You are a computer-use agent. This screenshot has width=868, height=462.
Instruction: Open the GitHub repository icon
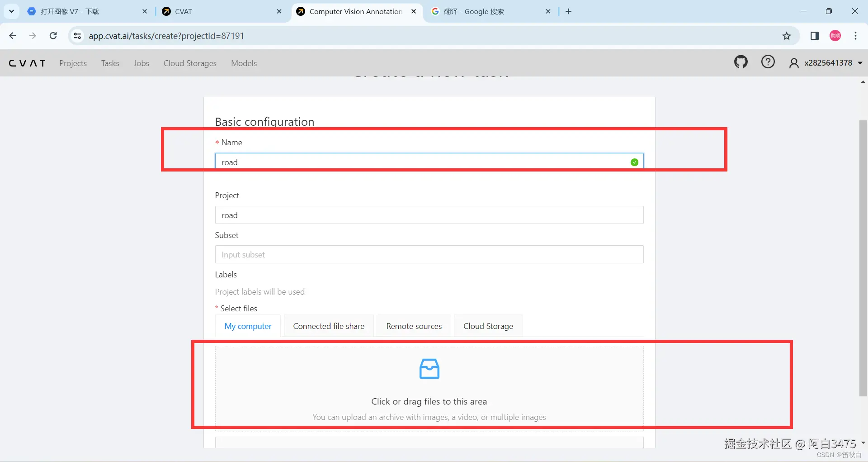tap(741, 62)
